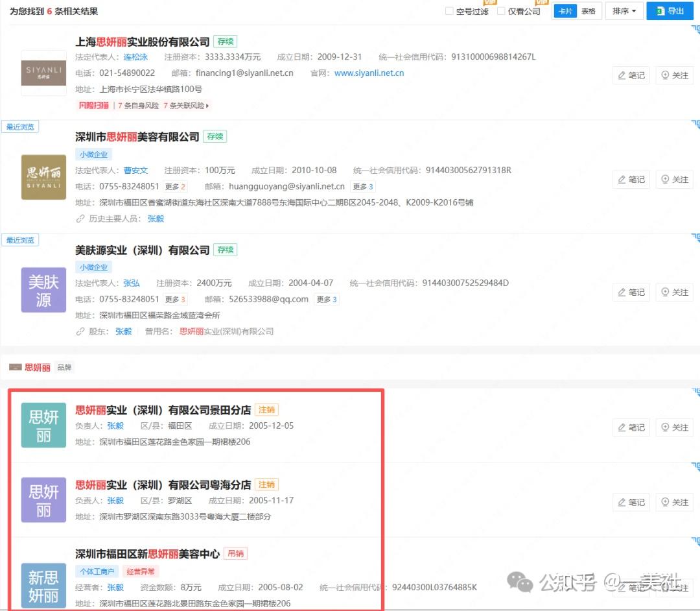
Task: Click the 思妍丽 gold logo for the Shenzhen beauty company
Action: (43, 177)
